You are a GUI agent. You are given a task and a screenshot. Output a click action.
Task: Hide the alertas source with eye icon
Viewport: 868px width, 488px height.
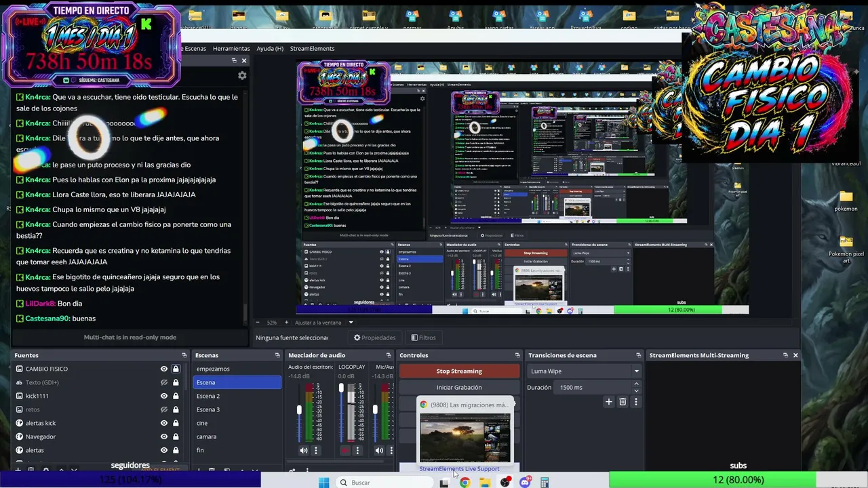163,450
